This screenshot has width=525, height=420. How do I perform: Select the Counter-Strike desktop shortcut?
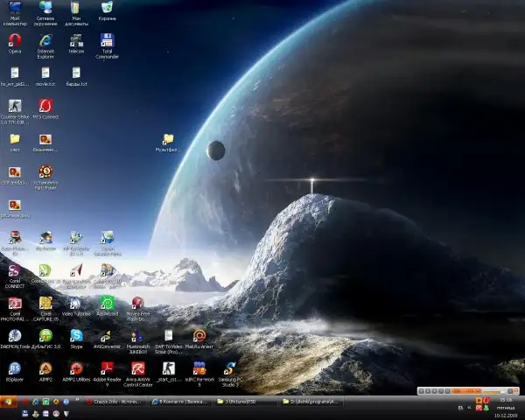[x=15, y=106]
